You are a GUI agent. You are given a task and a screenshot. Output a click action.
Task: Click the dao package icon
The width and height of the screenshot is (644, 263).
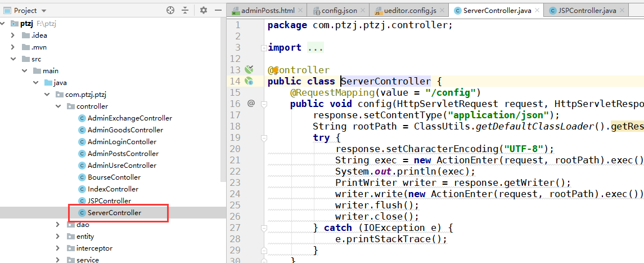coord(71,224)
